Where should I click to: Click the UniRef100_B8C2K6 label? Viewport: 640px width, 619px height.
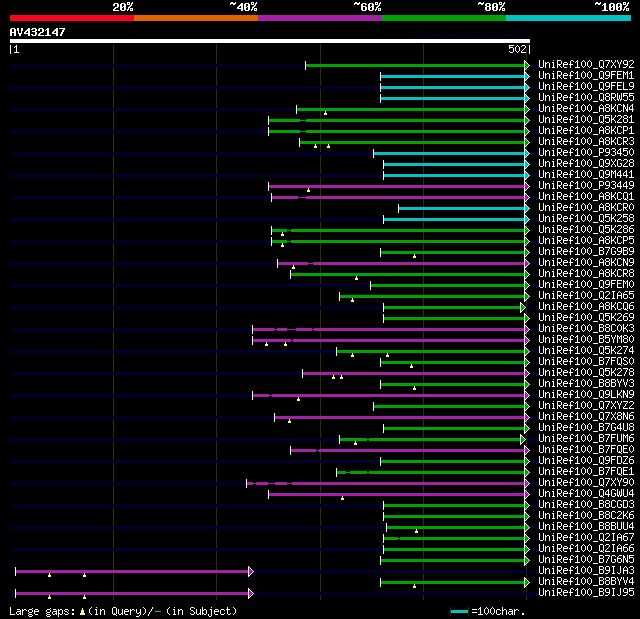click(586, 516)
